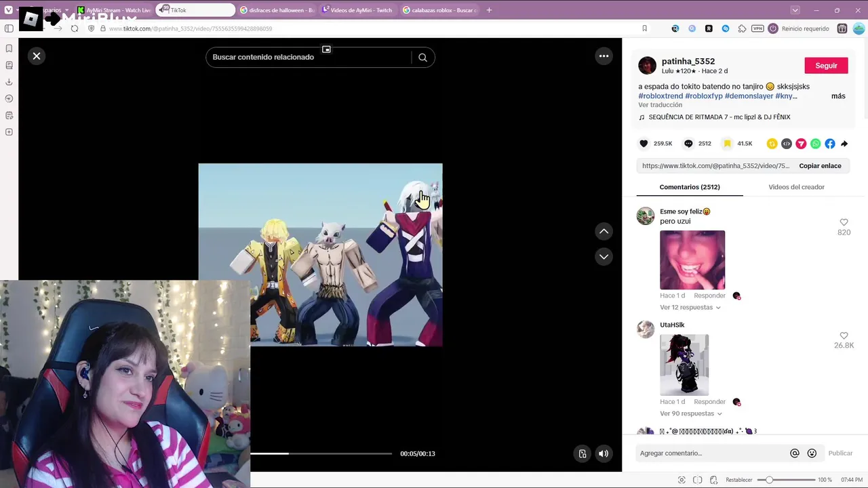868x488 pixels.
Task: Click Restablecer zoom button
Action: 739,480
